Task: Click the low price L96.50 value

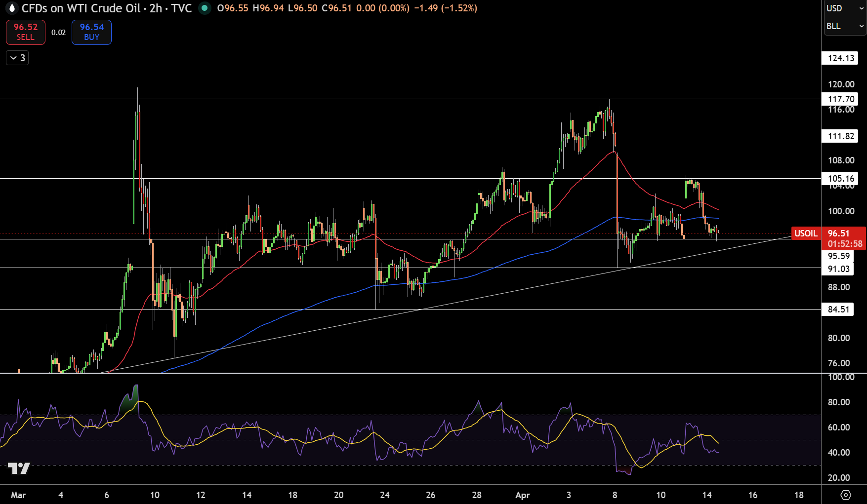Action: 302,8
